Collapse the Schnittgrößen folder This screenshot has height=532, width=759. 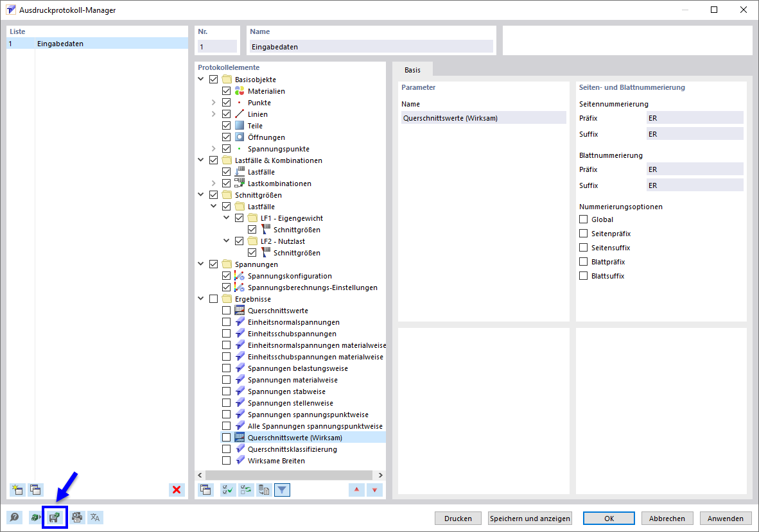(x=201, y=195)
